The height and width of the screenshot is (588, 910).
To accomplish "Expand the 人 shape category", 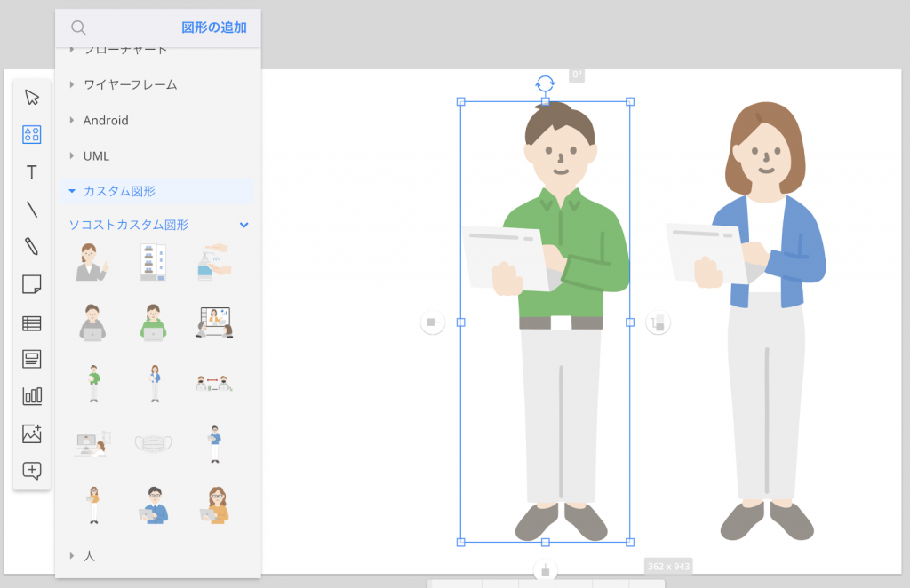I will (89, 555).
